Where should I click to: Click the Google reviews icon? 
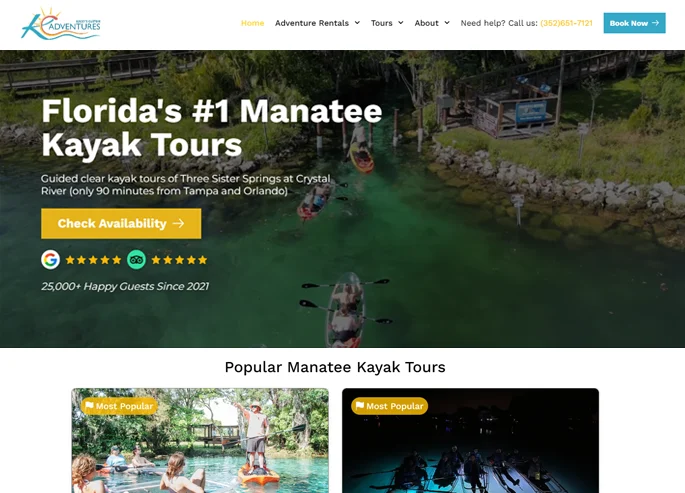pos(51,259)
